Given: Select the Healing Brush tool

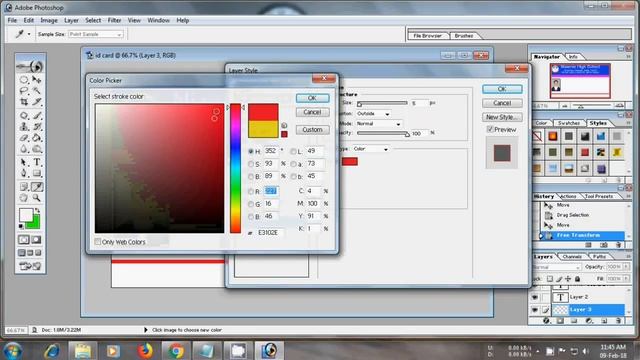Looking at the screenshot, I should tap(24, 116).
